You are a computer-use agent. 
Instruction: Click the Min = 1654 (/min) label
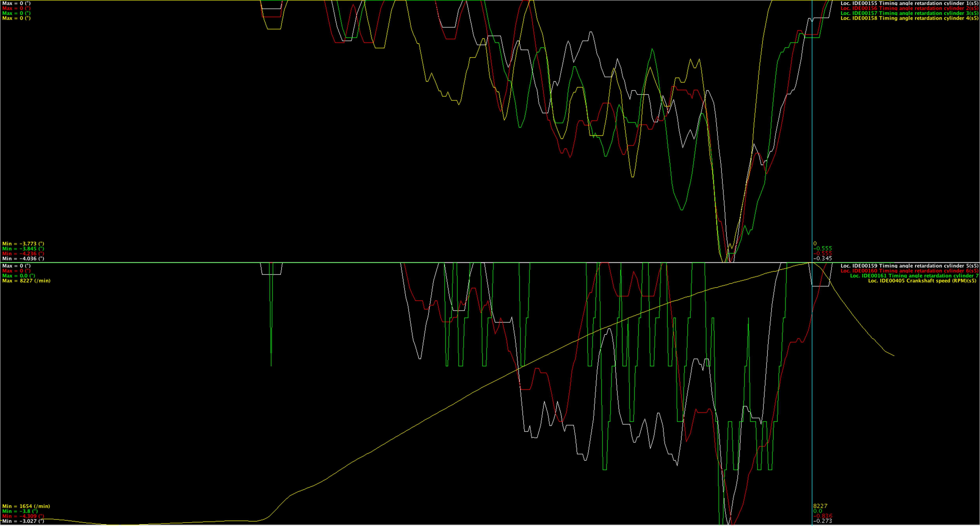26,506
